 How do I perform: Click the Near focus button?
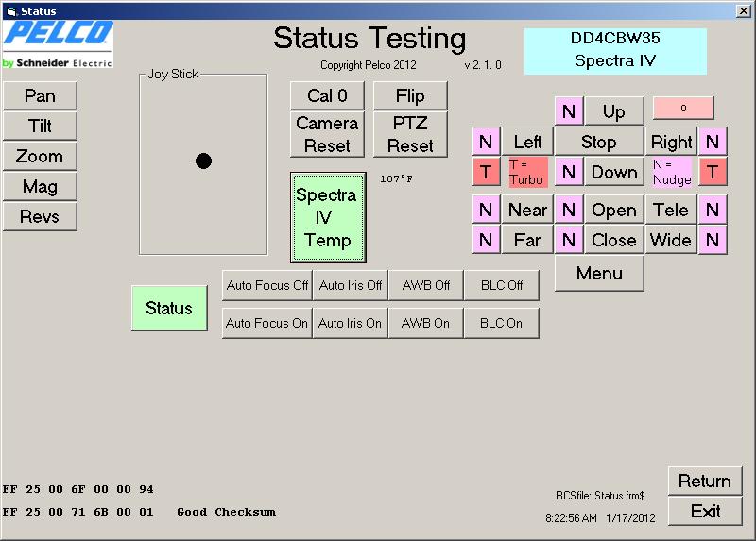click(527, 210)
